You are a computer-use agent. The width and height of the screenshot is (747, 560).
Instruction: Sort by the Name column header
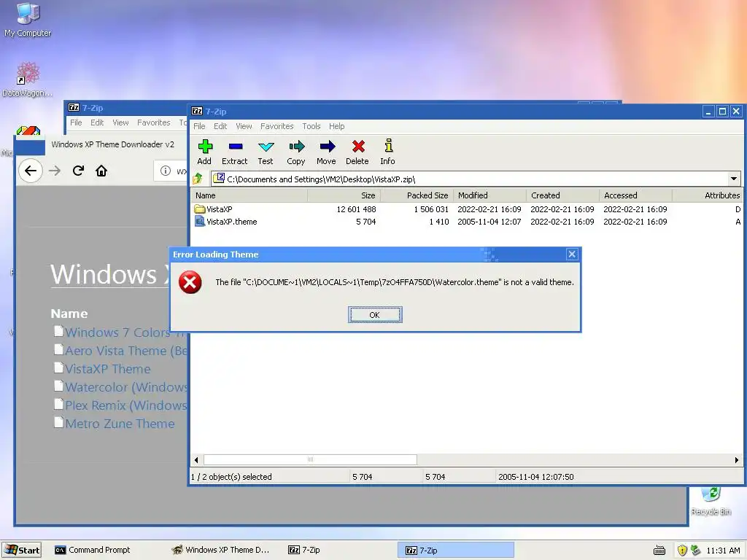pyautogui.click(x=249, y=195)
